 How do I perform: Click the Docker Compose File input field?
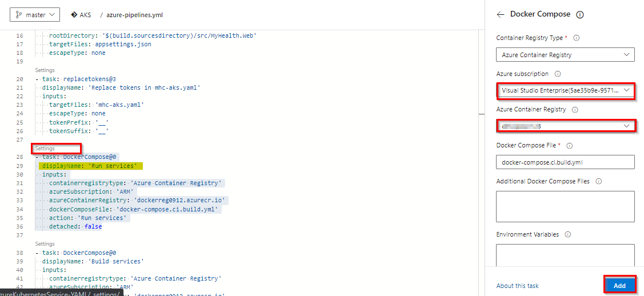pos(565,162)
